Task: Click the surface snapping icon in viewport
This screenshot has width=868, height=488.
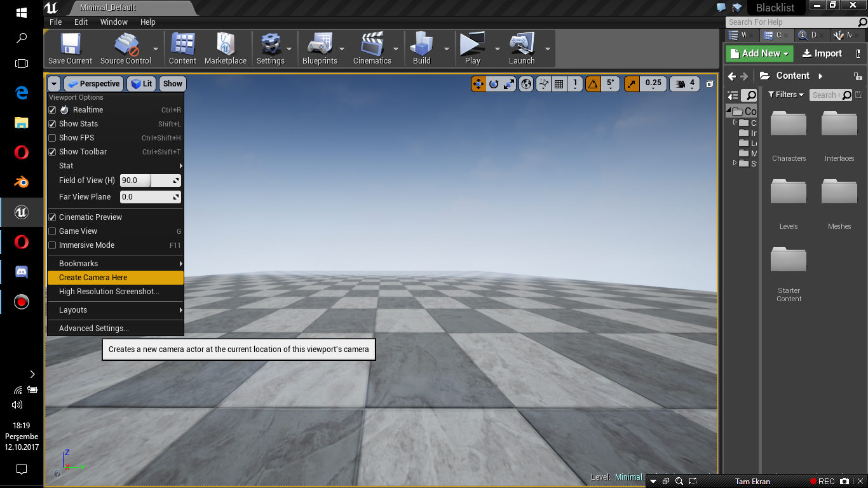Action: click(x=543, y=83)
